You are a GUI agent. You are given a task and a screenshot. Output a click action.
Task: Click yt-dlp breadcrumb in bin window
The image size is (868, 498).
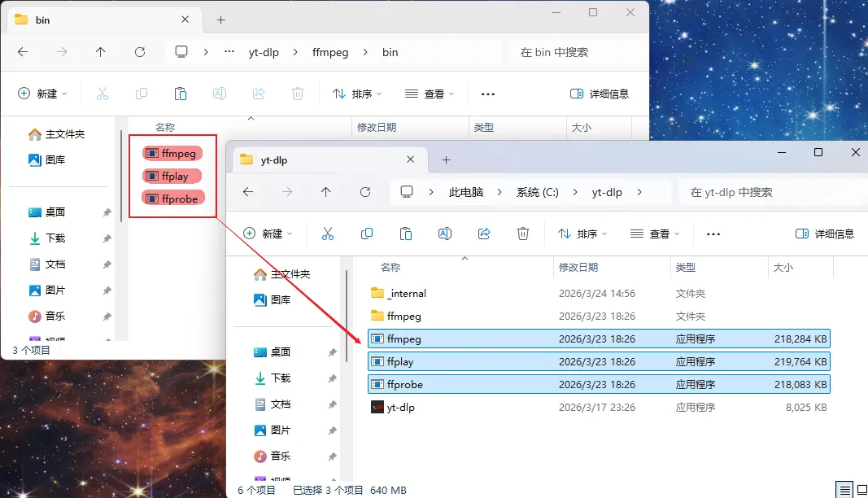[264, 52]
